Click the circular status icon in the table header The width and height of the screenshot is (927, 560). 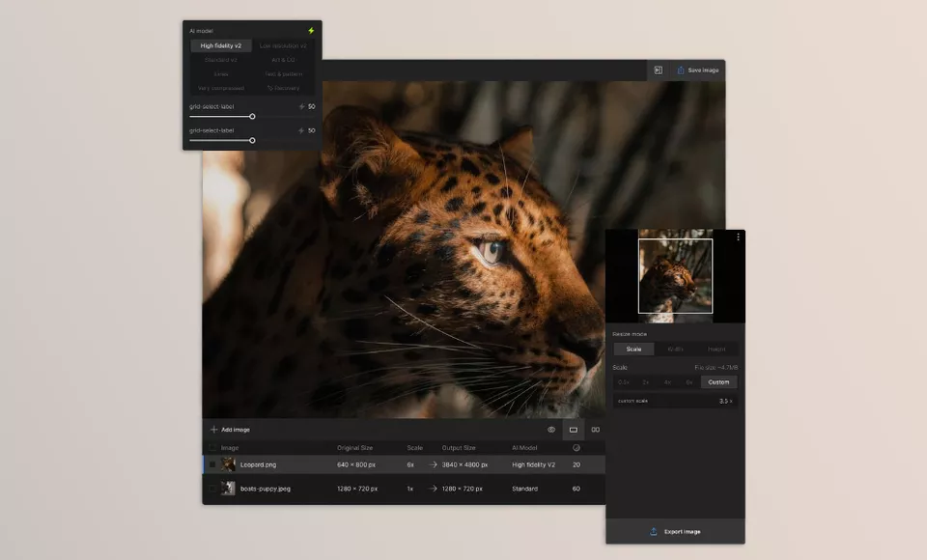(x=576, y=448)
